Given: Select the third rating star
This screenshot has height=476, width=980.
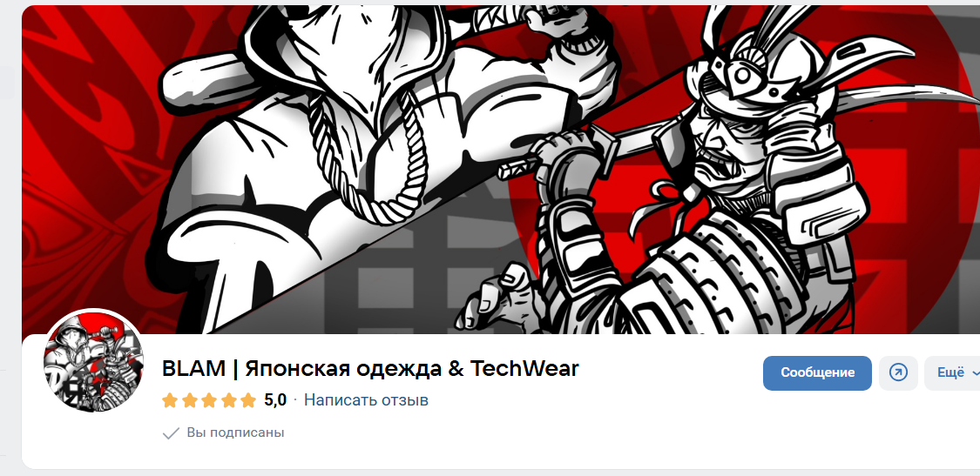Looking at the screenshot, I should 209,400.
